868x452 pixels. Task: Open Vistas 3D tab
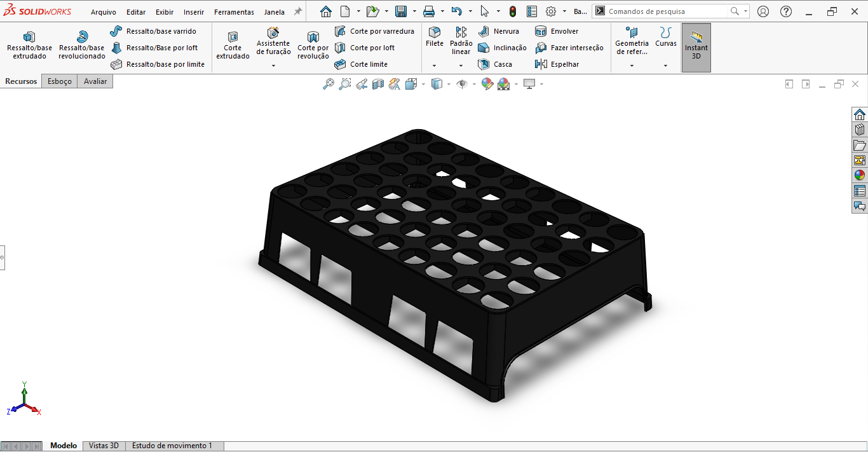(104, 446)
